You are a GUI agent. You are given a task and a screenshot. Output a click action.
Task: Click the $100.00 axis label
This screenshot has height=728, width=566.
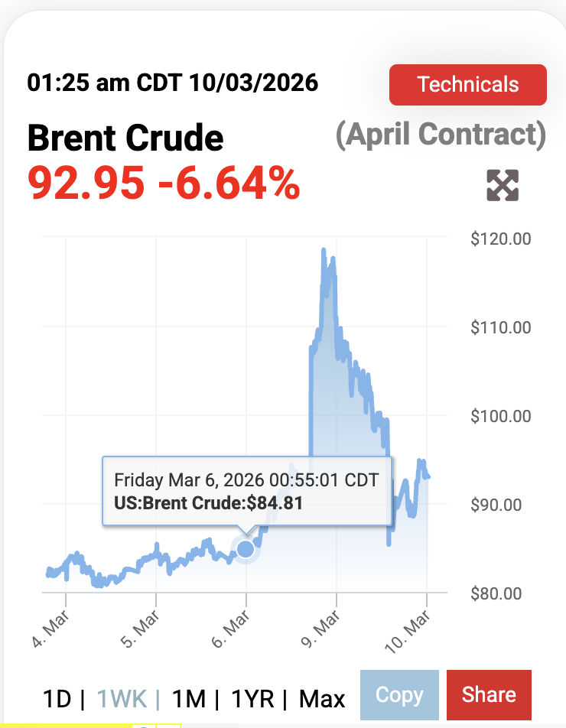(x=501, y=416)
